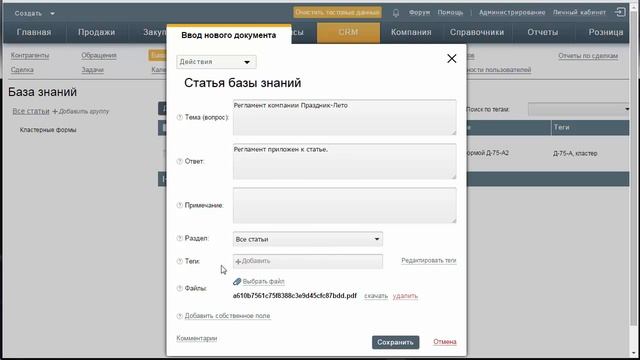
Task: Click the Тема (вопрос) text area
Action: pos(344,118)
